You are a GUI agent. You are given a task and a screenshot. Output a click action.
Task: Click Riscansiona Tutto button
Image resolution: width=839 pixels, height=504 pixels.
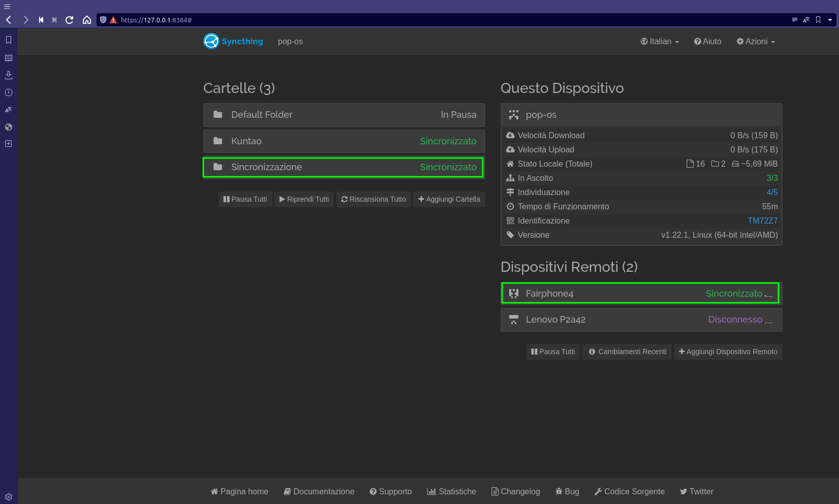(374, 199)
